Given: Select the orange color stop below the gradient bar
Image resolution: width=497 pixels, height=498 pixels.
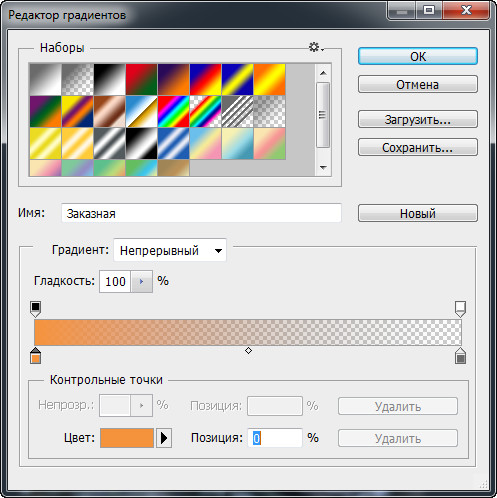Looking at the screenshot, I should (36, 355).
